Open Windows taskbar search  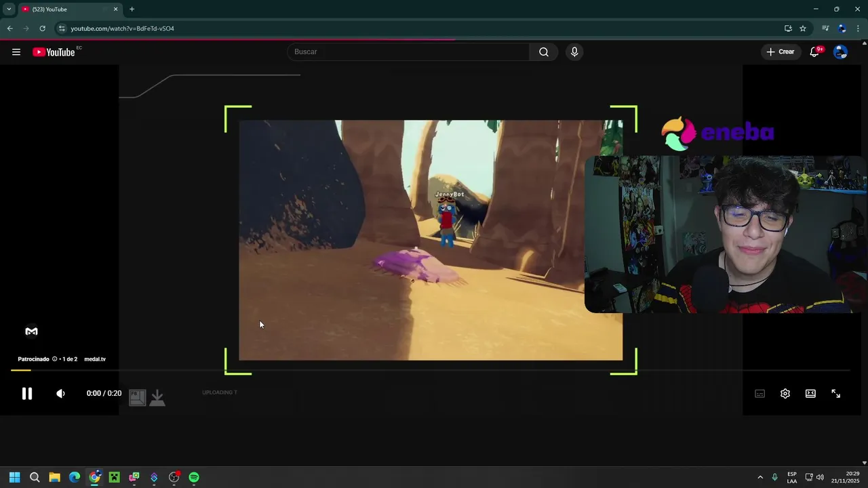35,477
